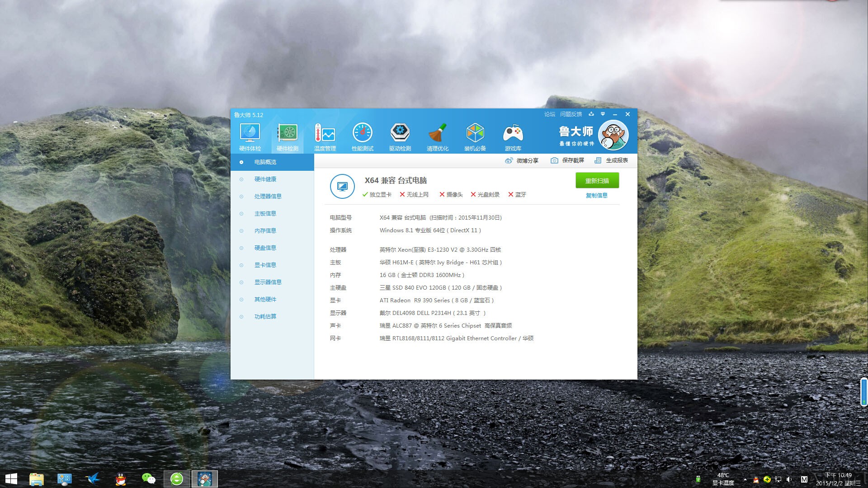Screen dimensions: 868x488
Task: Click the graphics value ATI Radeon R9 390
Action: [x=437, y=300]
